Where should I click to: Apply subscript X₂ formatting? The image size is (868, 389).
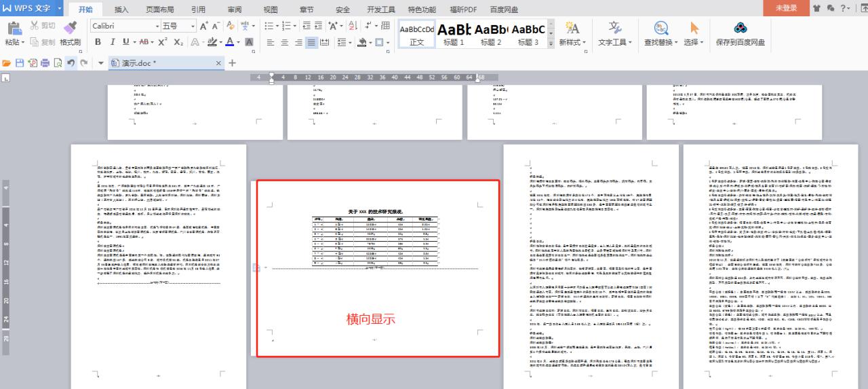coord(178,42)
